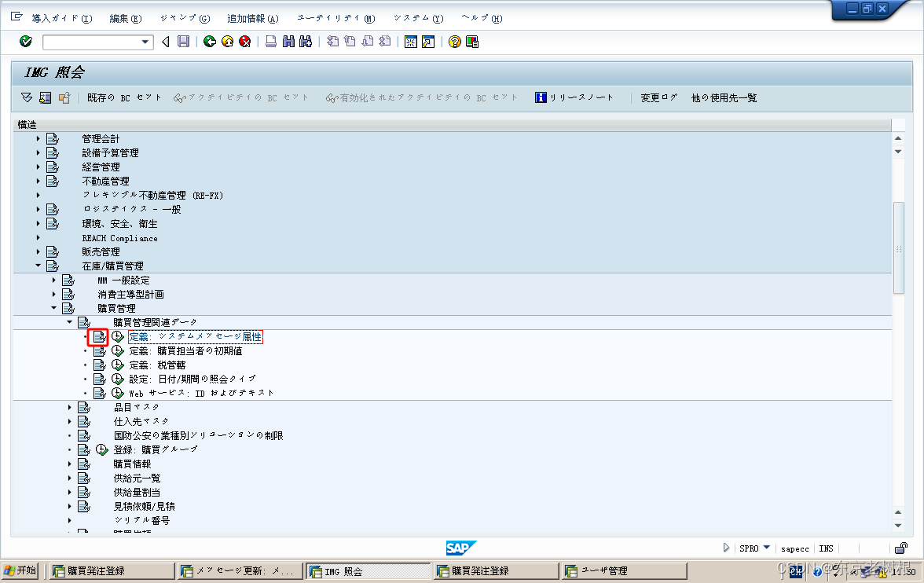Expand the 品目マスタ tree node
Image resolution: width=924 pixels, height=583 pixels.
(69, 406)
